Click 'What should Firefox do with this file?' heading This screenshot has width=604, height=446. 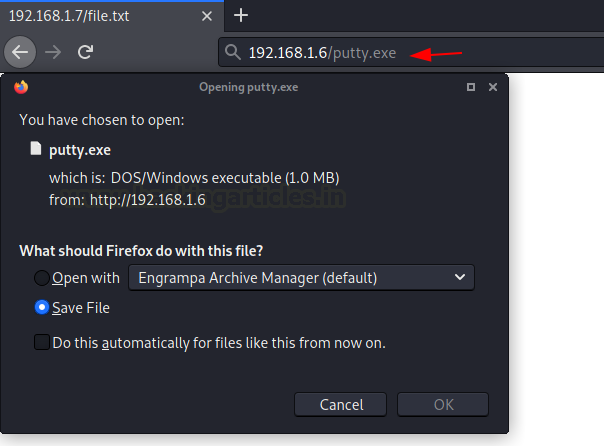pos(141,251)
